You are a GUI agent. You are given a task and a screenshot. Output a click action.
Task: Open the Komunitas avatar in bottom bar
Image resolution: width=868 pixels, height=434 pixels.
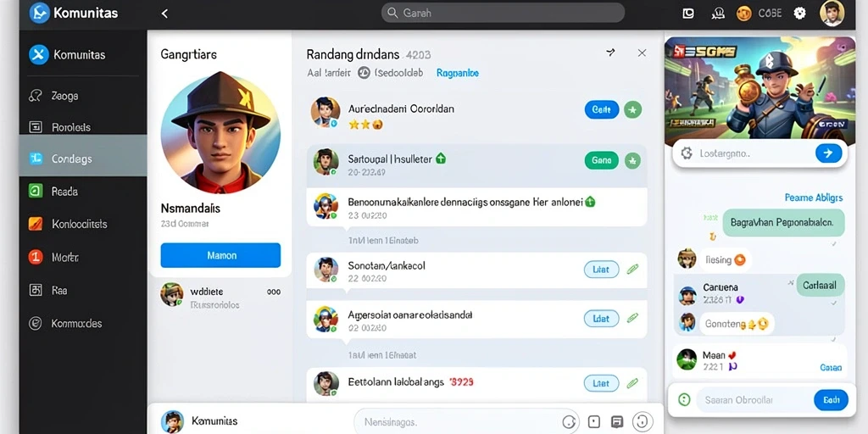pos(172,421)
